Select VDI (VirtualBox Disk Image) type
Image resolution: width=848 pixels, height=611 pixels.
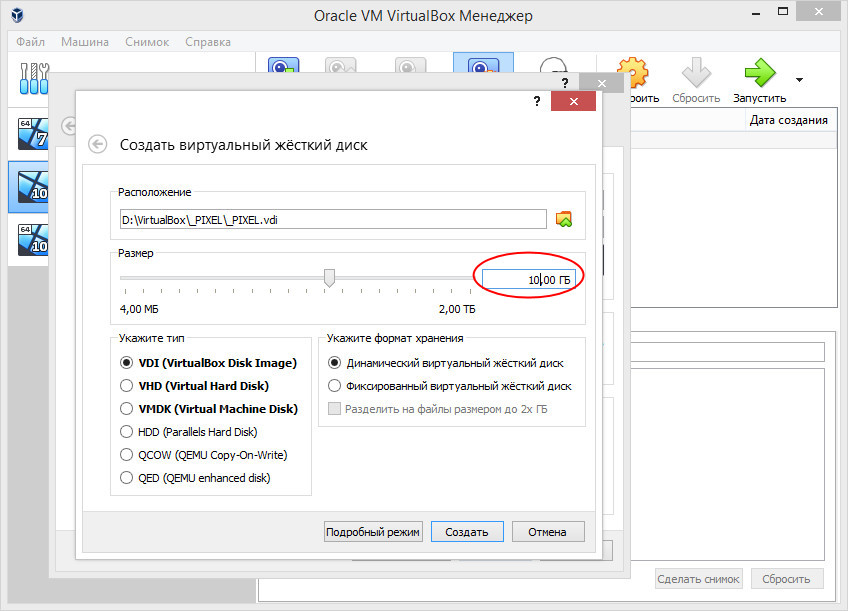209,363
